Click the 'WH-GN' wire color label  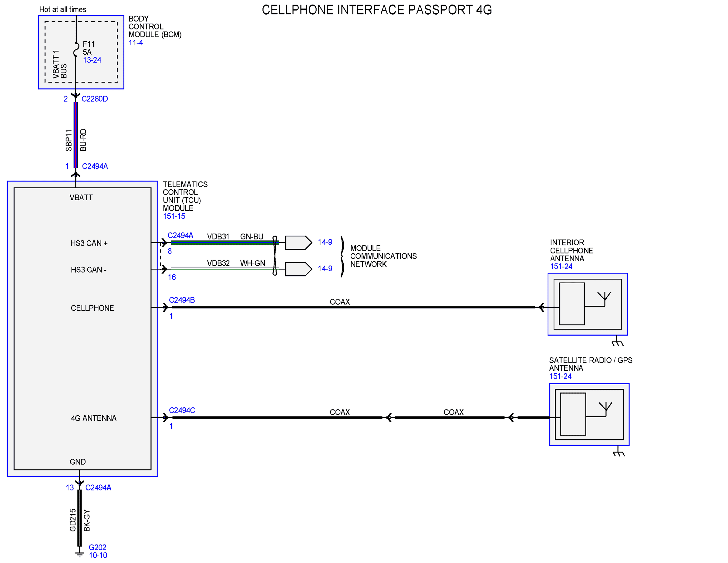pyautogui.click(x=253, y=263)
